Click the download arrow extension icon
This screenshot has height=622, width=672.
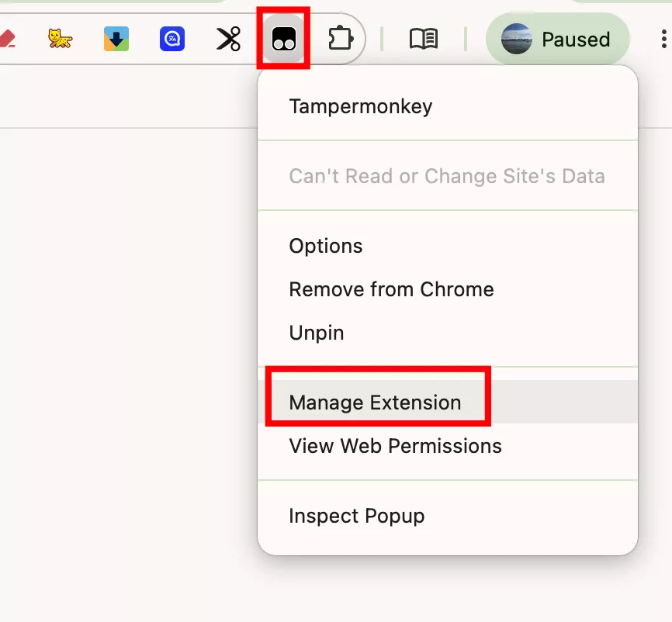(x=116, y=39)
